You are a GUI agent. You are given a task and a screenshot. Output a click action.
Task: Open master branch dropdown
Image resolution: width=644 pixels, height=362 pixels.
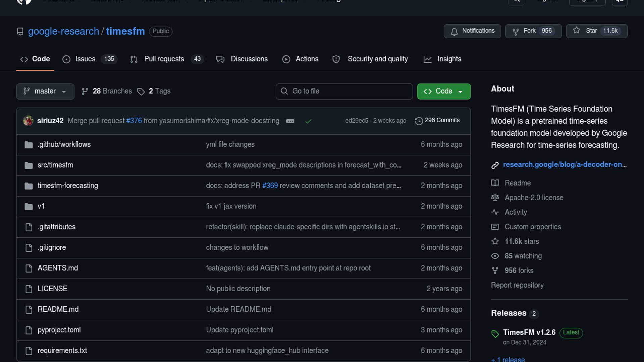point(45,91)
